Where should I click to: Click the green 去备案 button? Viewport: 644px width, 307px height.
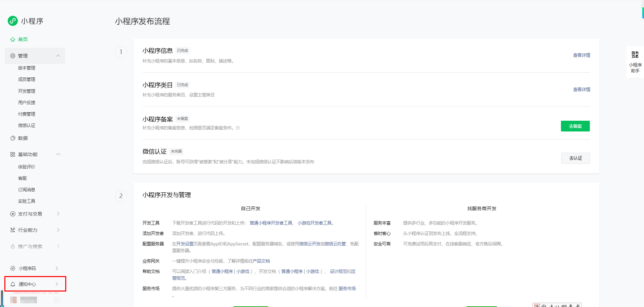(x=575, y=126)
